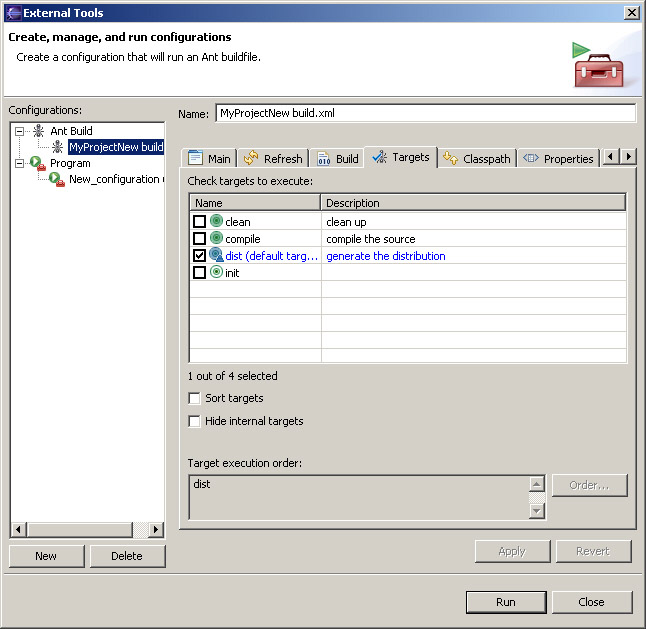Click the New configuration button
646x629 pixels.
pos(46,556)
